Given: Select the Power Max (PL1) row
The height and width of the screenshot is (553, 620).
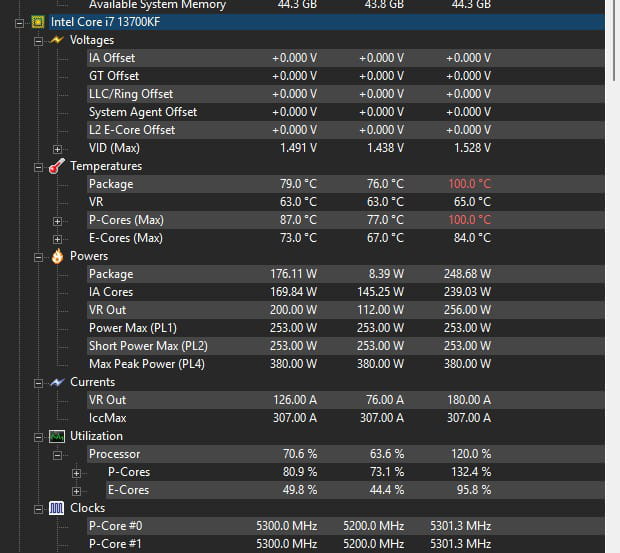Looking at the screenshot, I should click(x=346, y=328).
